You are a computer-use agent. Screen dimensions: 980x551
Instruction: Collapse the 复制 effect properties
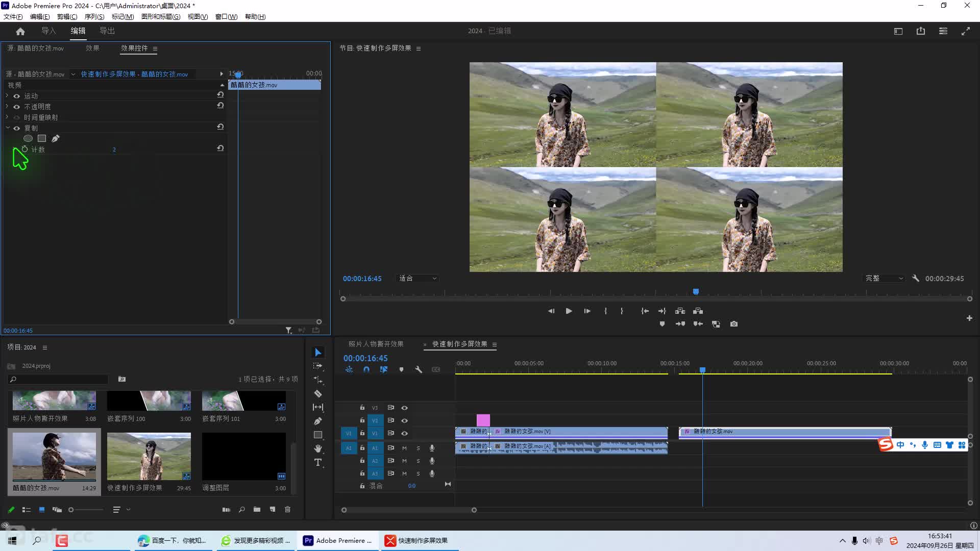(7, 128)
